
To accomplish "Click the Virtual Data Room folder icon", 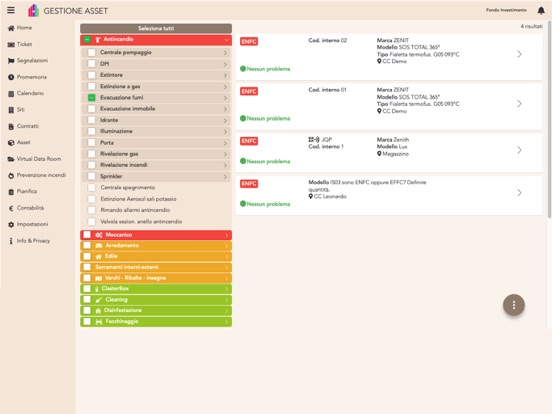I will point(11,159).
